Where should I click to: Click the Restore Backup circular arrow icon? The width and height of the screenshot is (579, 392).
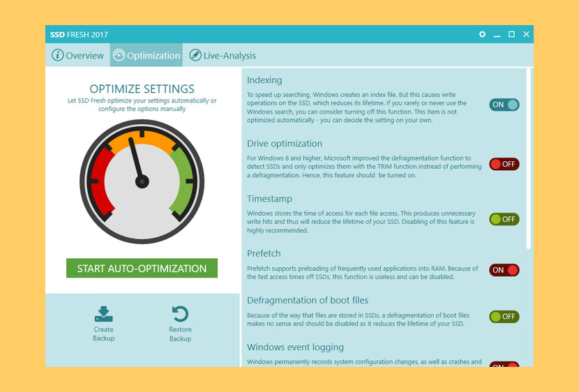[180, 314]
